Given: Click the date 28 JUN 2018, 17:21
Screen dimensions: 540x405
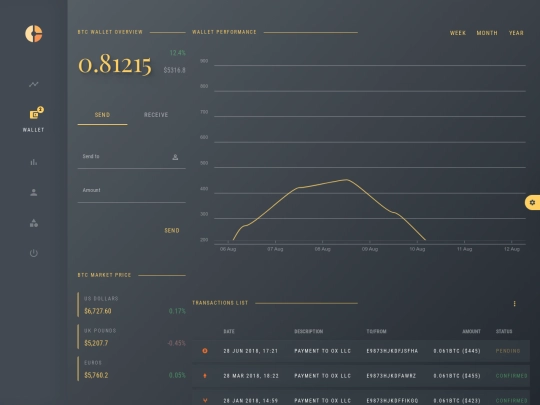Looking at the screenshot, I should (251, 351).
